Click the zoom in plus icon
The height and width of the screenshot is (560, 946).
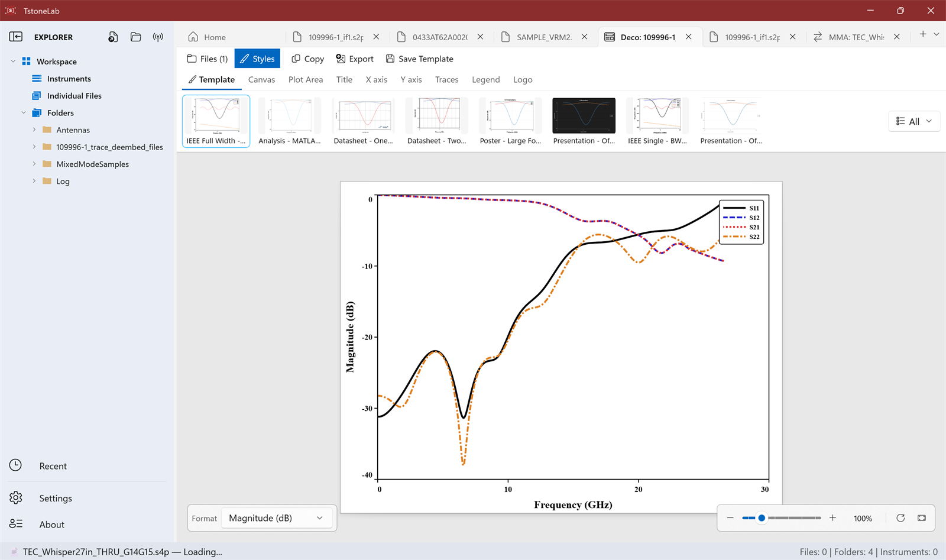click(832, 518)
